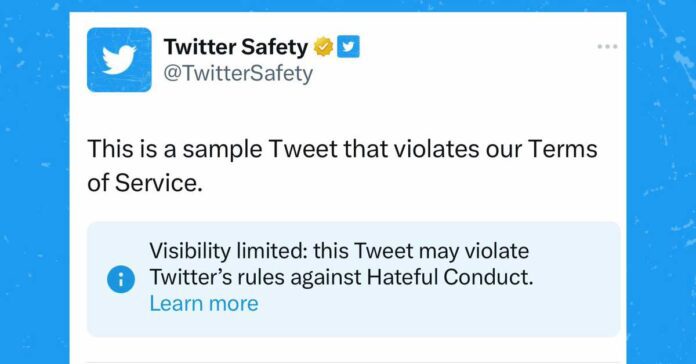Click the blue info circle icon

pyautogui.click(x=121, y=279)
